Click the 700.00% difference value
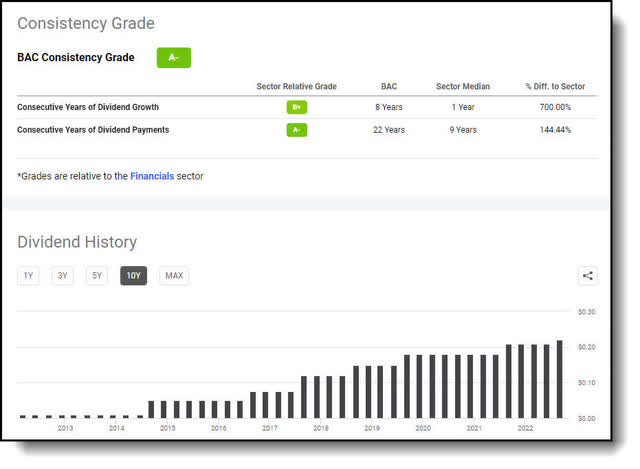This screenshot has height=469, width=640. pyautogui.click(x=555, y=107)
